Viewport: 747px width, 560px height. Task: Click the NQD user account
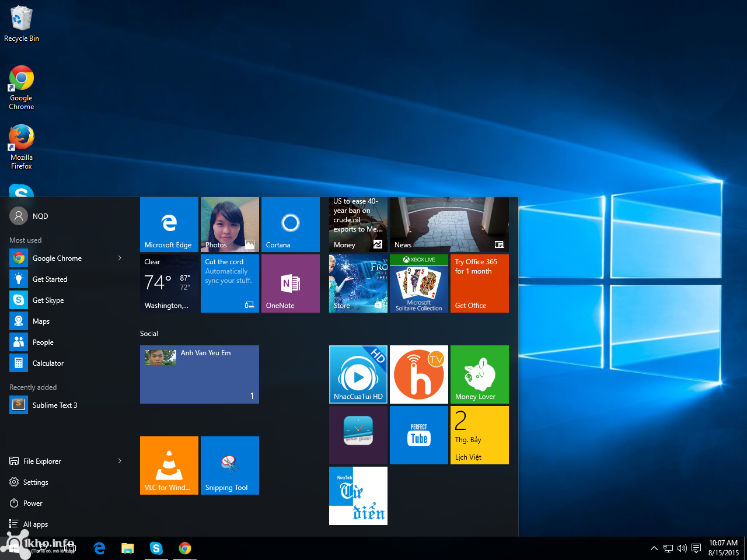29,216
